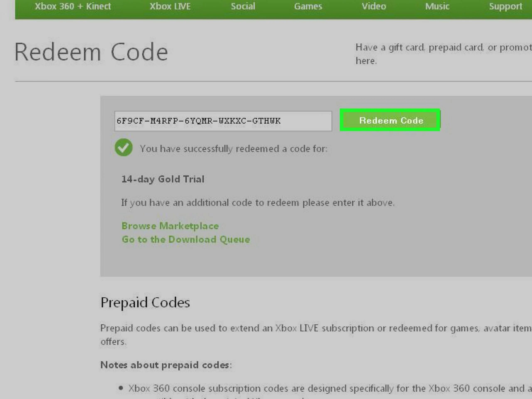Follow the Browse Marketplace link
The image size is (532, 399).
170,226
